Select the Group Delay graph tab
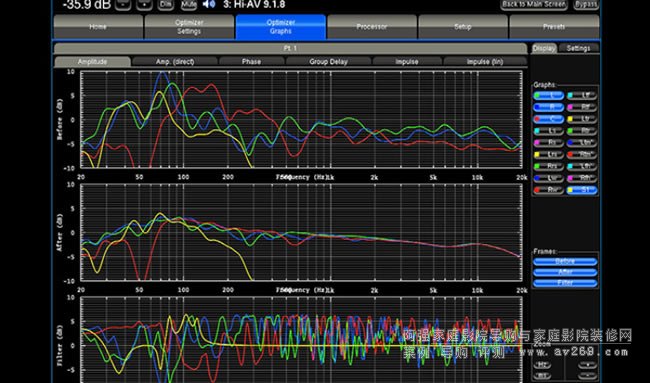Screen dimensions: 650x383 pyautogui.click(x=328, y=62)
